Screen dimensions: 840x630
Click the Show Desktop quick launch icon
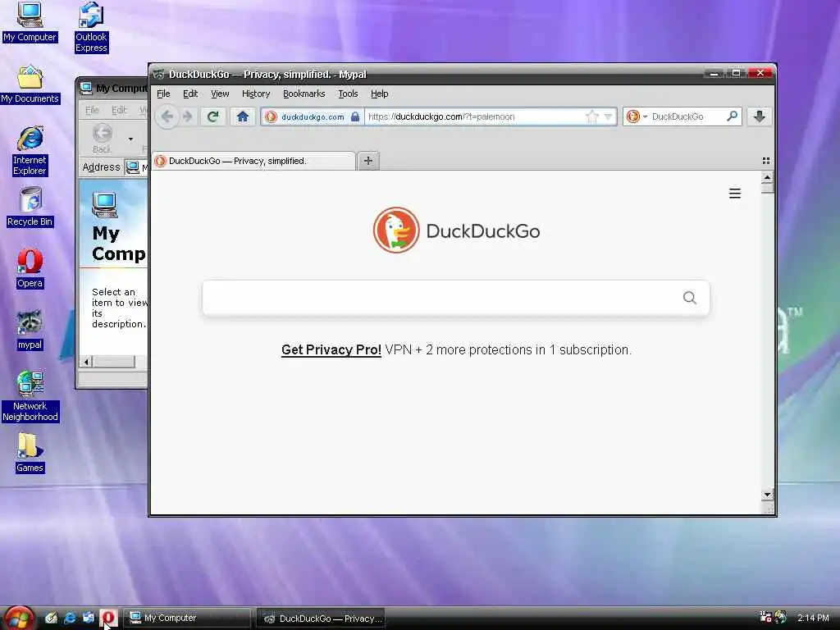pyautogui.click(x=51, y=618)
